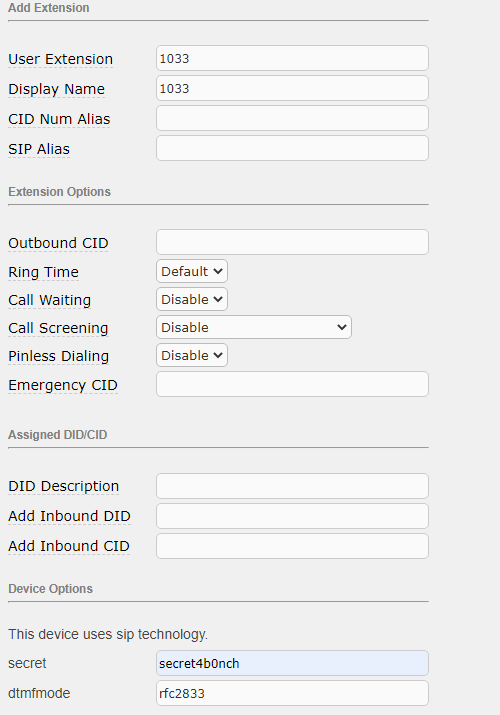Click the Add Inbound DID label
Screen dimensions: 500x715
69,516
